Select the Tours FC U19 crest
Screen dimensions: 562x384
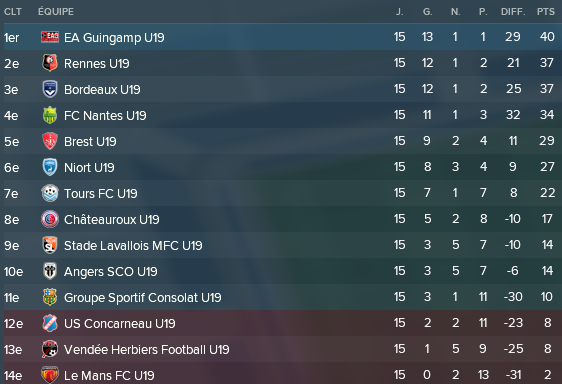[x=50, y=193]
